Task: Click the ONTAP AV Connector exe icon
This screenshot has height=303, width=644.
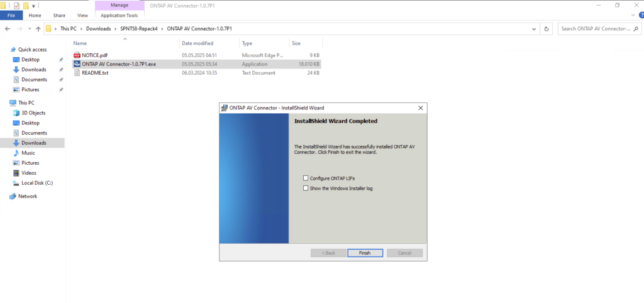Action: [77, 64]
